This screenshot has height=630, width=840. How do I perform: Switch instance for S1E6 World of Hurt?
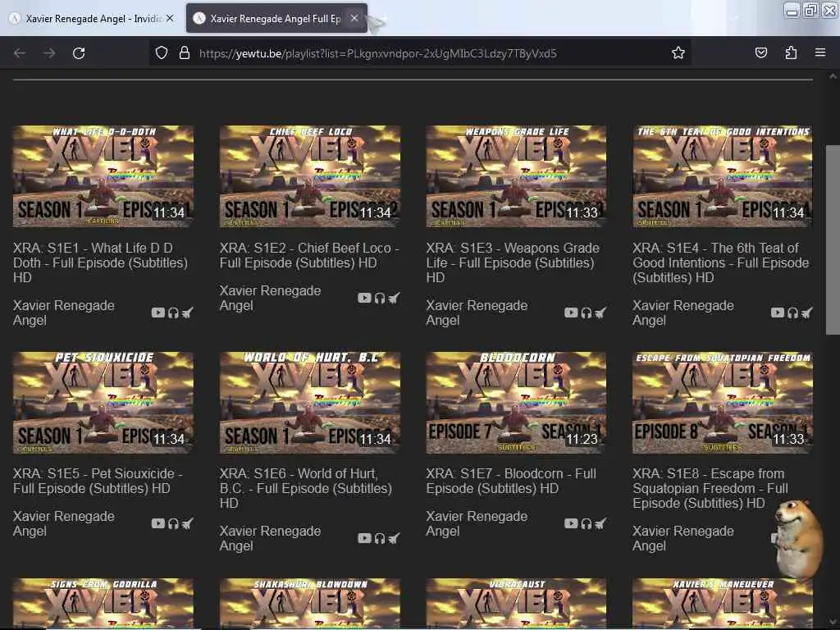pos(394,538)
